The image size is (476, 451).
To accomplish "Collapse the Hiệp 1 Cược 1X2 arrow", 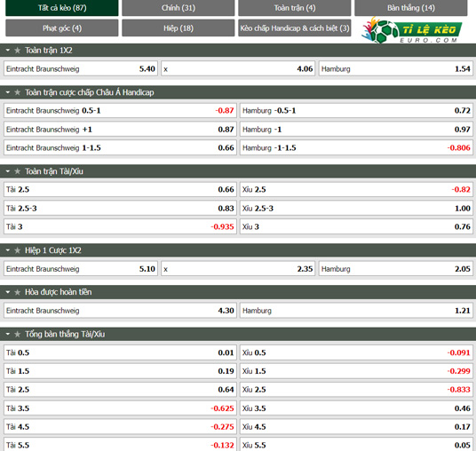I will coord(8,250).
